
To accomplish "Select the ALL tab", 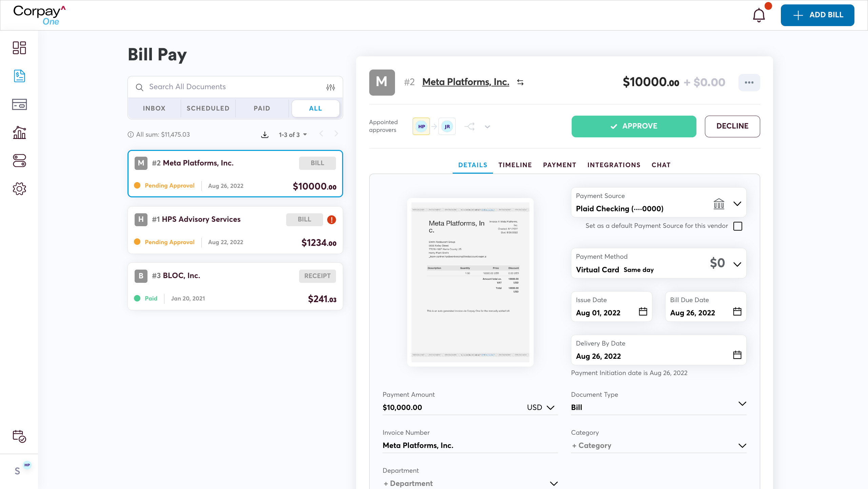I will tap(315, 109).
